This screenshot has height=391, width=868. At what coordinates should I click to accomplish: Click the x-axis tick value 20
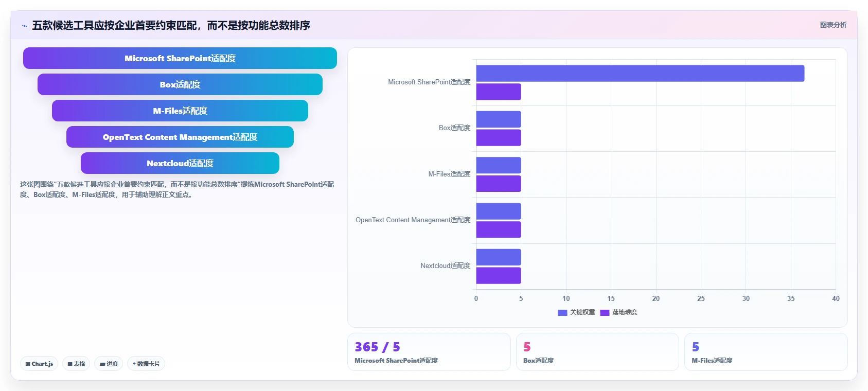coord(656,298)
